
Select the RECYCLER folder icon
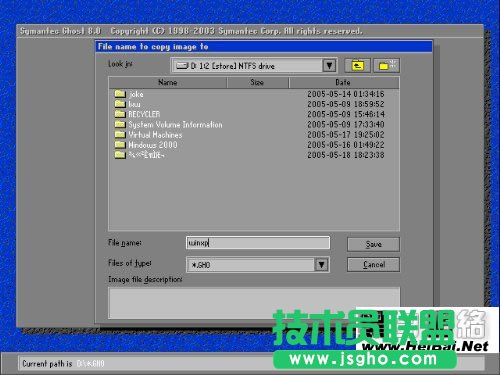120,114
